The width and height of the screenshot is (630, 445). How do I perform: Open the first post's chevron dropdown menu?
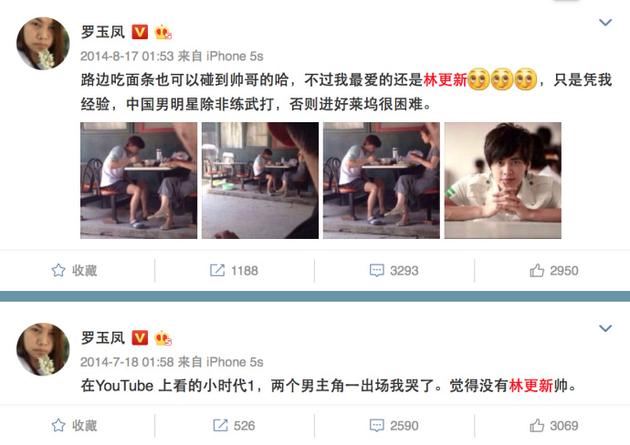click(x=605, y=22)
